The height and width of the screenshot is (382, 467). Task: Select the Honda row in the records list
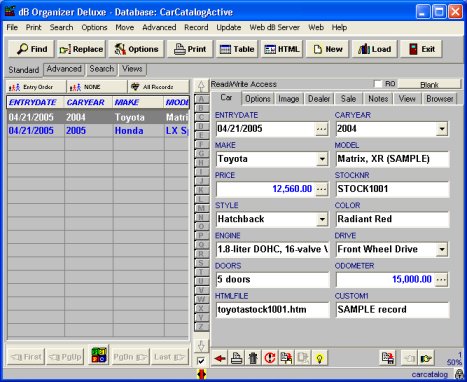(x=98, y=131)
